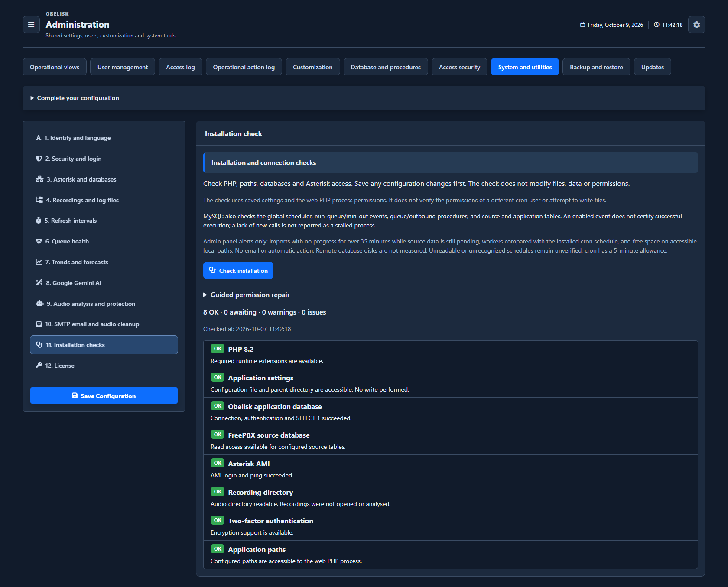Viewport: 728px width, 587px height.
Task: Click the clock icon beside the time
Action: 656,25
